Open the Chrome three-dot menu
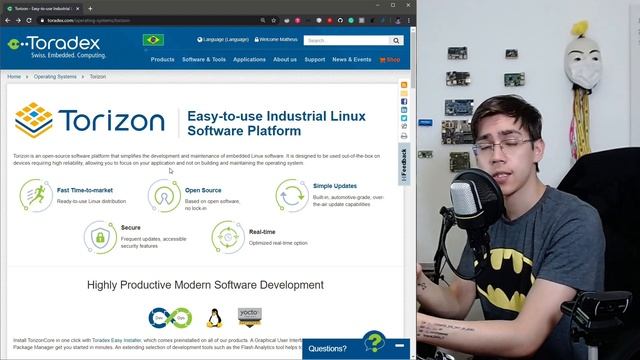Viewport: 640px width, 360px height. [x=409, y=20]
